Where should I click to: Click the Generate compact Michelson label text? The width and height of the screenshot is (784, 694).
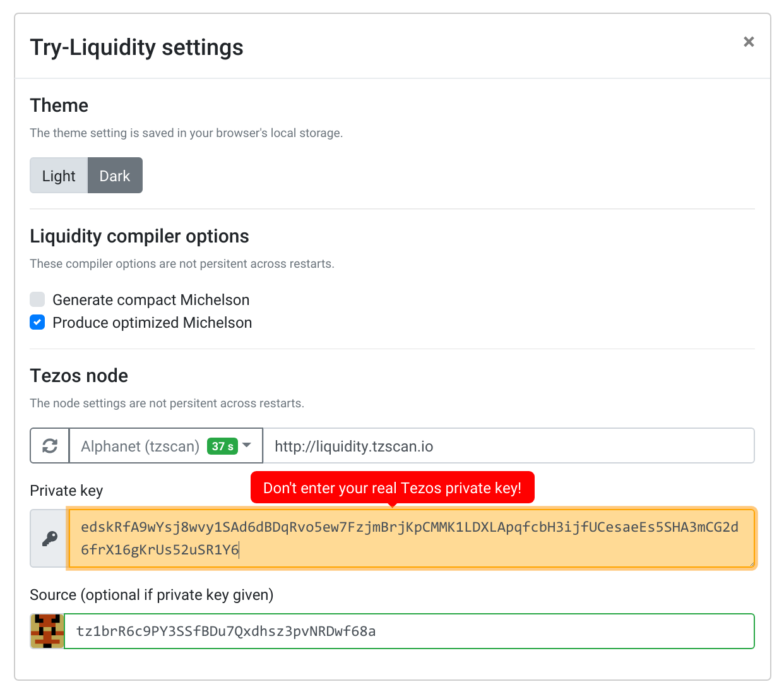point(151,299)
